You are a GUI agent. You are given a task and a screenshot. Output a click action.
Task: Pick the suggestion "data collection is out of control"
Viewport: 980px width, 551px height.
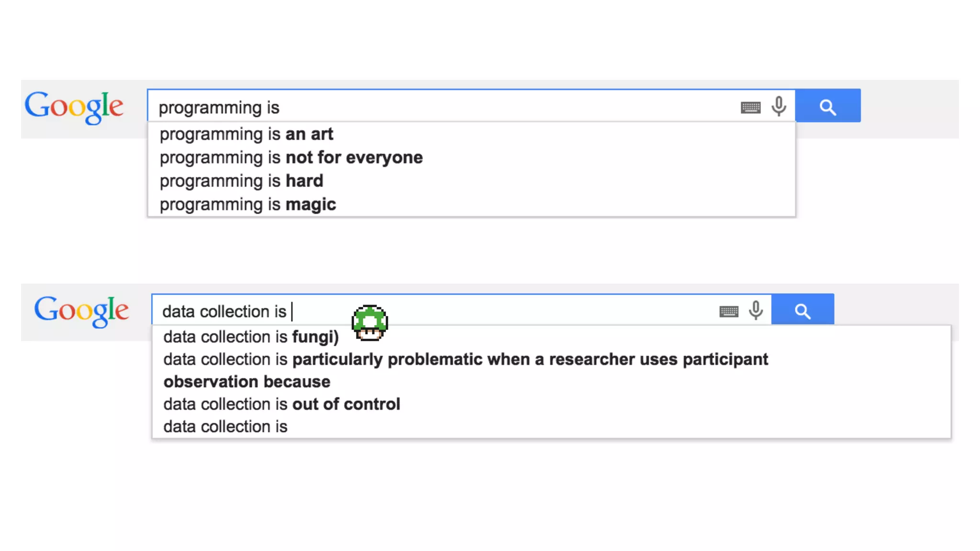[x=281, y=405]
